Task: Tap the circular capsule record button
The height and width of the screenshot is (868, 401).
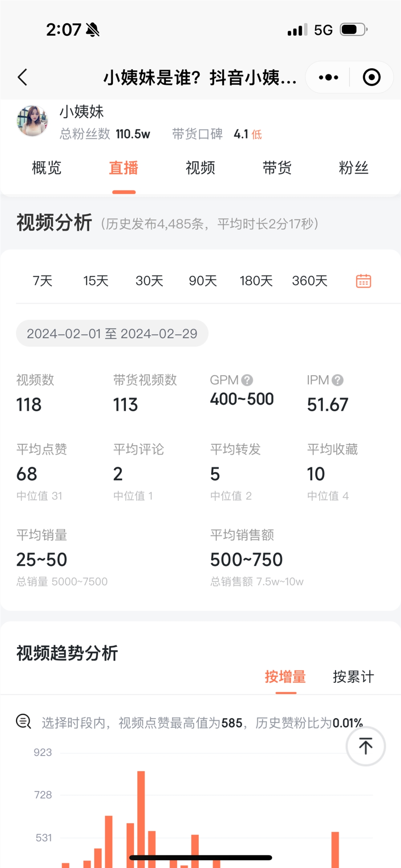Action: pyautogui.click(x=371, y=77)
